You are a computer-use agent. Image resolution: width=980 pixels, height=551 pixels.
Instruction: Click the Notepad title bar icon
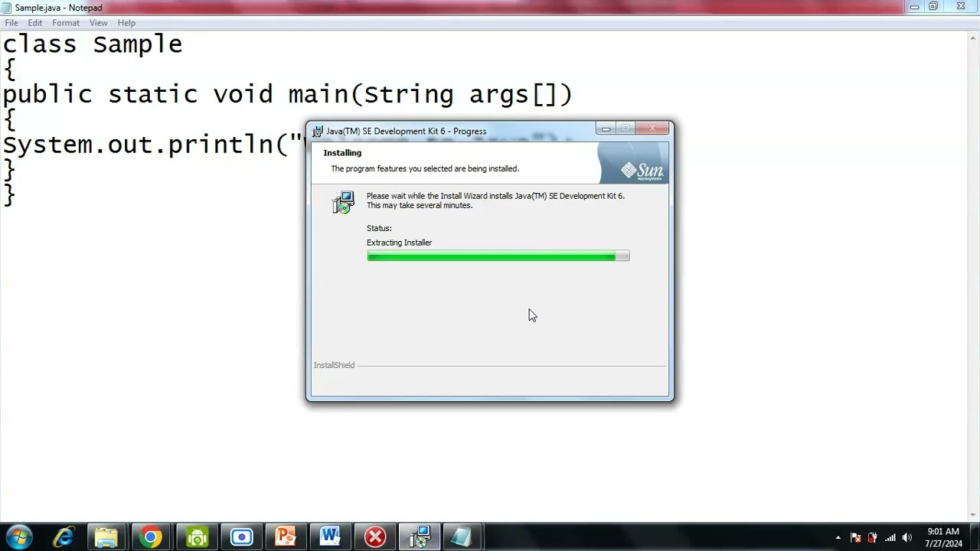click(x=7, y=8)
